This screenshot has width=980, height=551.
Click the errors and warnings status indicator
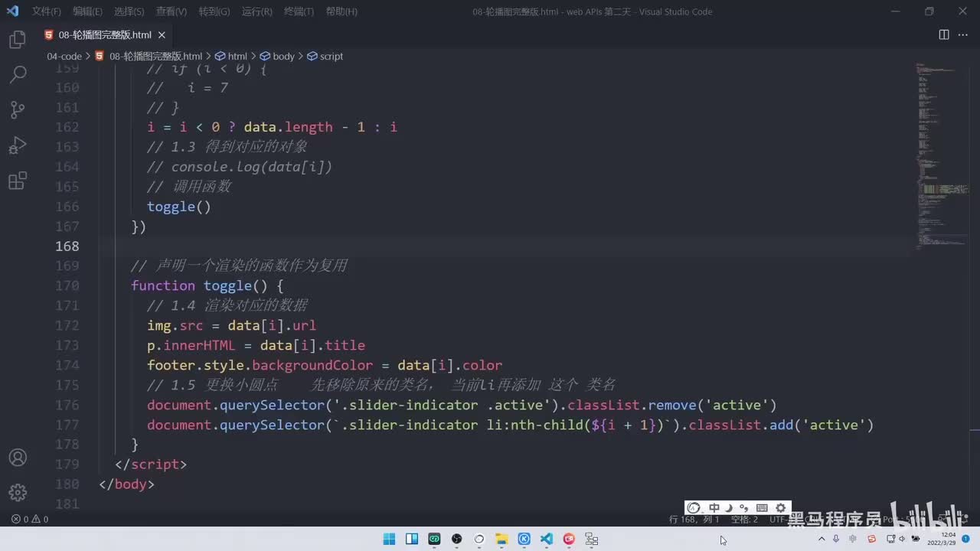click(x=30, y=519)
